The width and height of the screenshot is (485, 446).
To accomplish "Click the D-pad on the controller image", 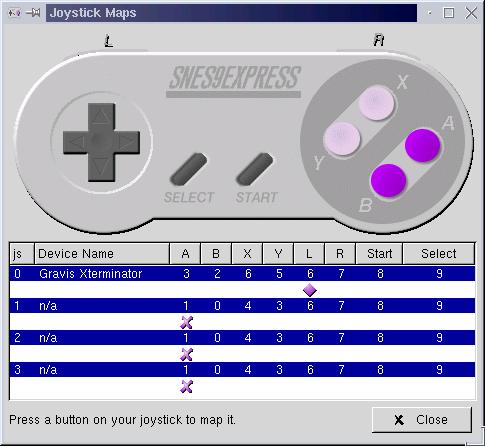I will 101,142.
